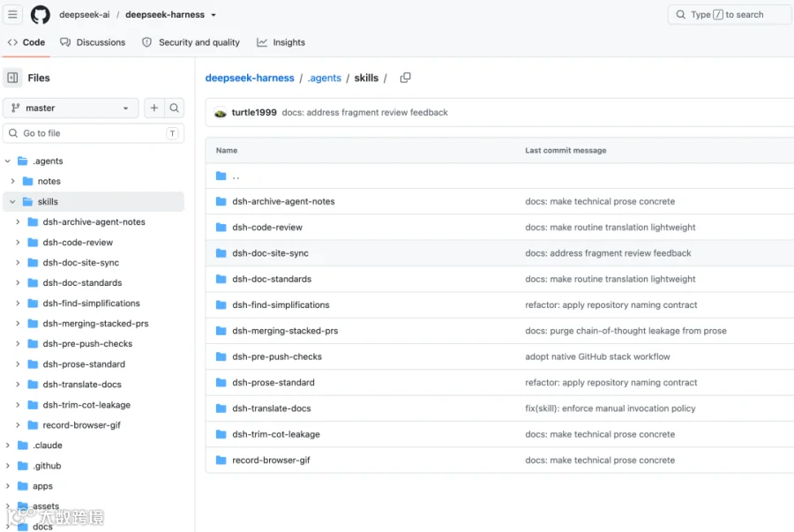The image size is (794, 532).
Task: Expand the .github folder chevron
Action: [8, 465]
